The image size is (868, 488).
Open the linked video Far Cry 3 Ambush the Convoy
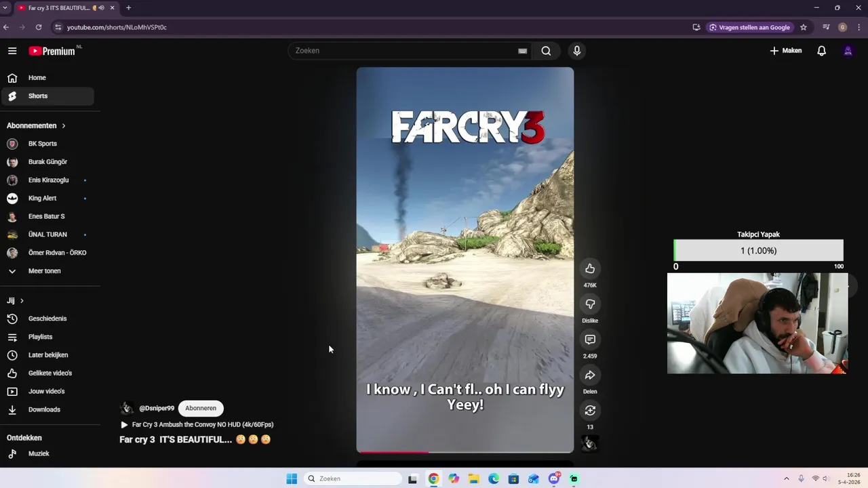197,425
